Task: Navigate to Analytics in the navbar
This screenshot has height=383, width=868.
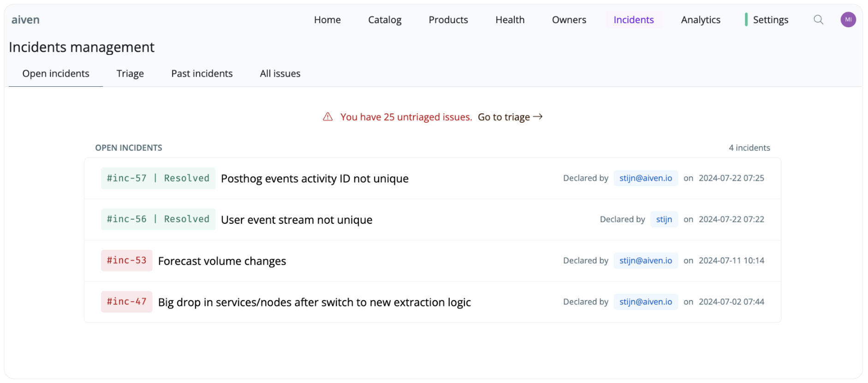Action: pos(700,20)
